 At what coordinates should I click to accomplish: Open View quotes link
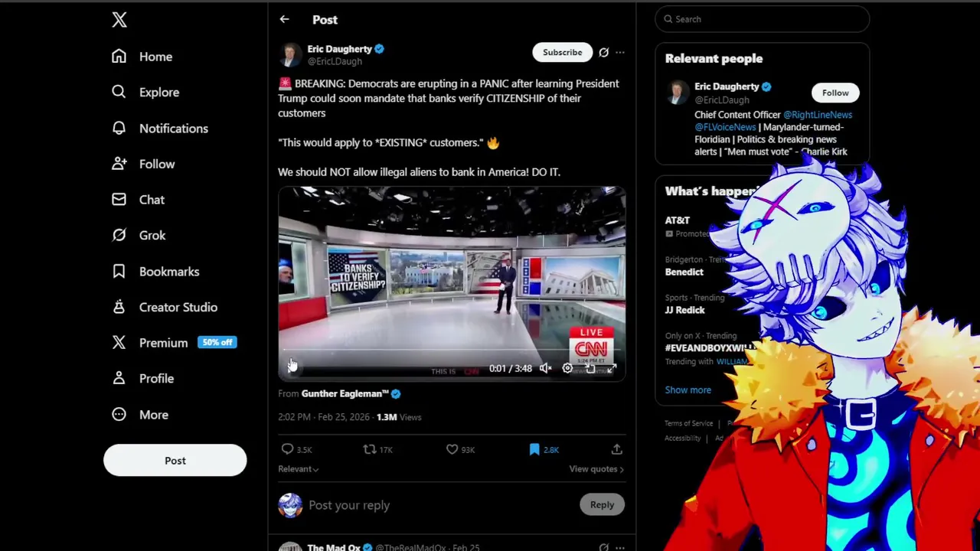point(596,469)
